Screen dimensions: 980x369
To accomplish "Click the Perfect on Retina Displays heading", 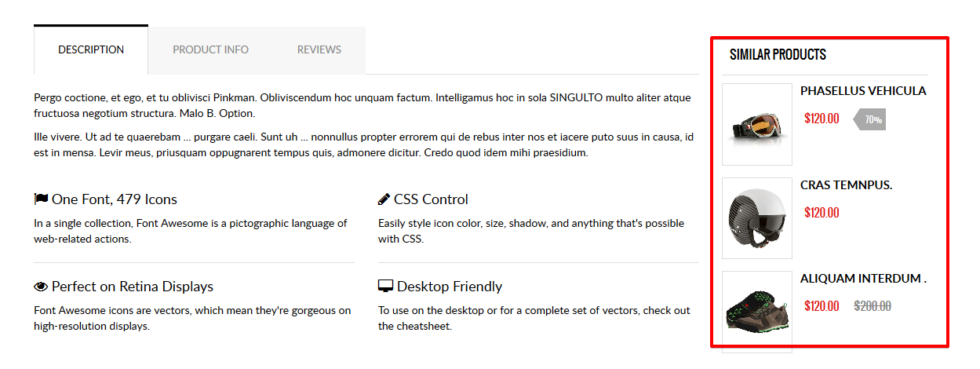I will pyautogui.click(x=132, y=287).
